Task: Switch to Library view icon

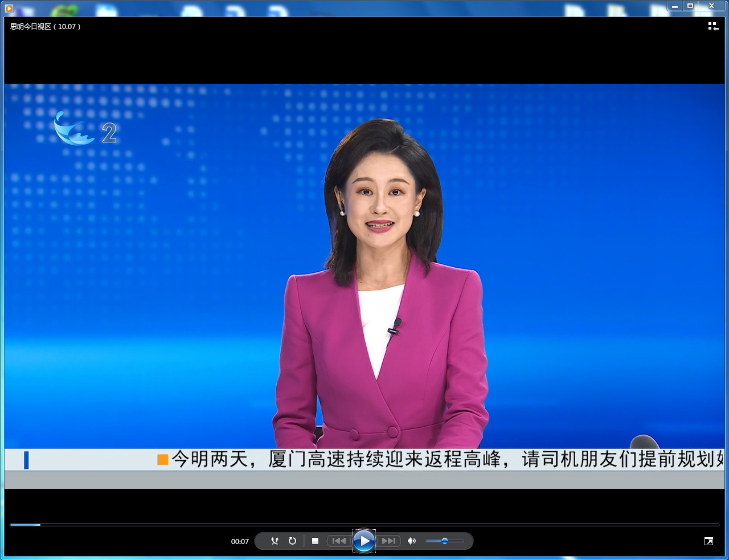Action: 712,26
